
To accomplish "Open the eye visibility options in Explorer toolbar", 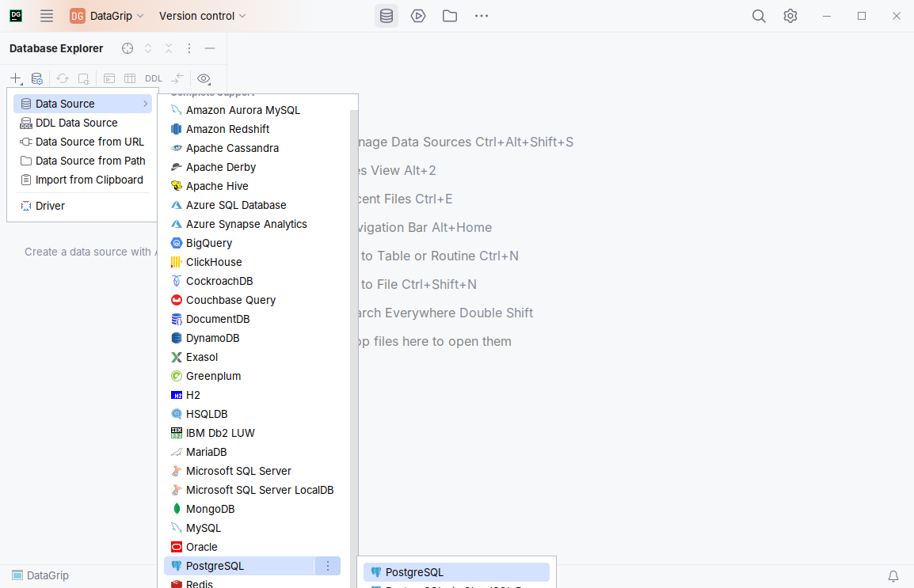I will [204, 79].
